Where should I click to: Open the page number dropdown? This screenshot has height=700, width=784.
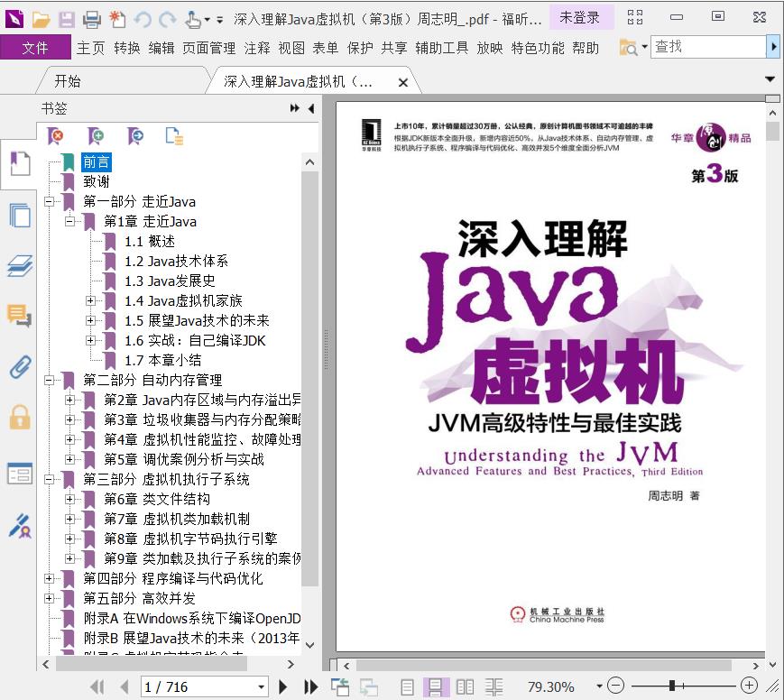point(261,687)
